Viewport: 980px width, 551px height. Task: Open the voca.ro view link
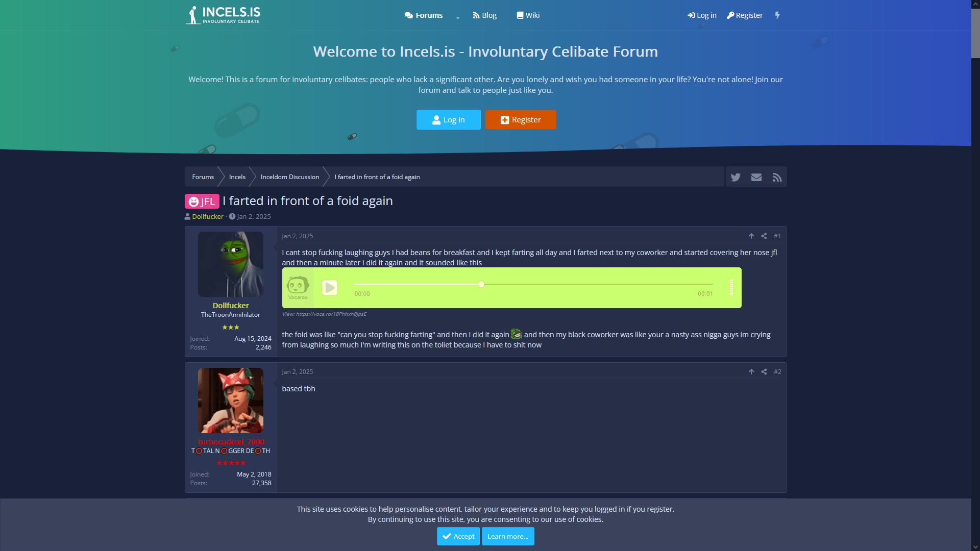click(331, 314)
